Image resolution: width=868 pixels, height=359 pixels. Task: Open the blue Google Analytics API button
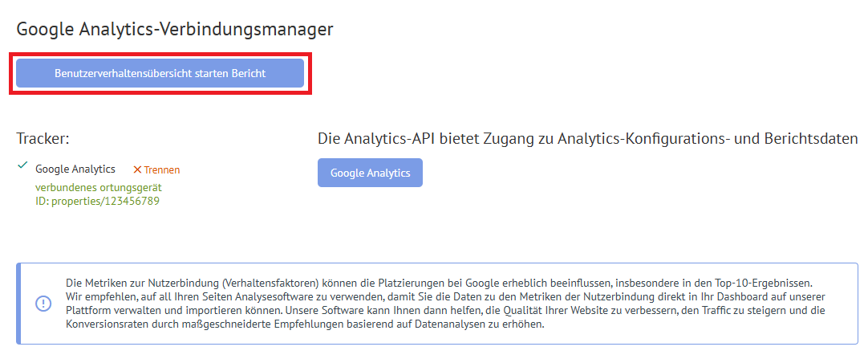pyautogui.click(x=370, y=173)
